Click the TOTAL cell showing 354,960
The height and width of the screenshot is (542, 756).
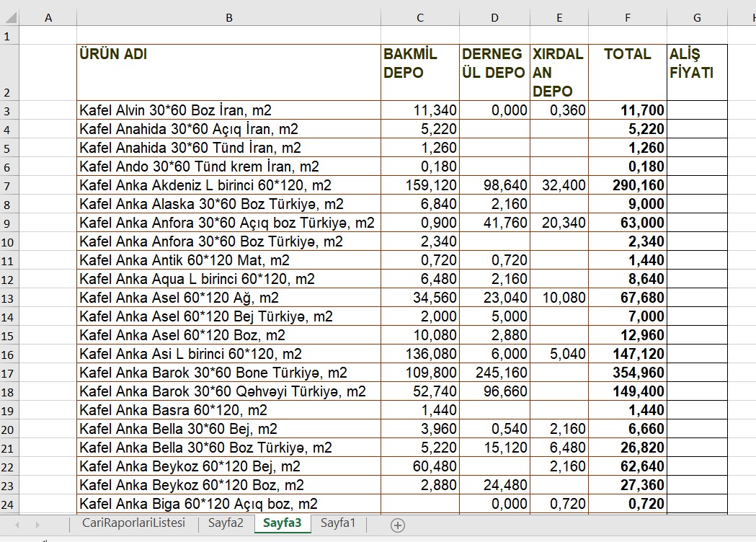pyautogui.click(x=628, y=373)
